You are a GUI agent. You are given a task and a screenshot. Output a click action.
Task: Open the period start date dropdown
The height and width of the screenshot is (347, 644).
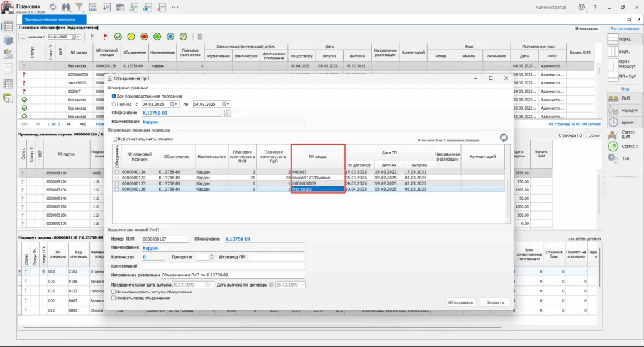[x=175, y=104]
